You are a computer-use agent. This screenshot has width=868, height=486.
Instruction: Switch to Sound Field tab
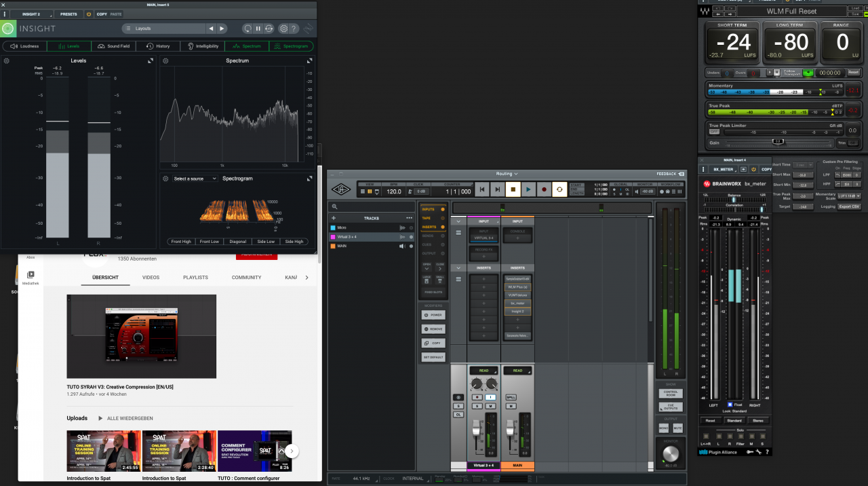coord(113,46)
